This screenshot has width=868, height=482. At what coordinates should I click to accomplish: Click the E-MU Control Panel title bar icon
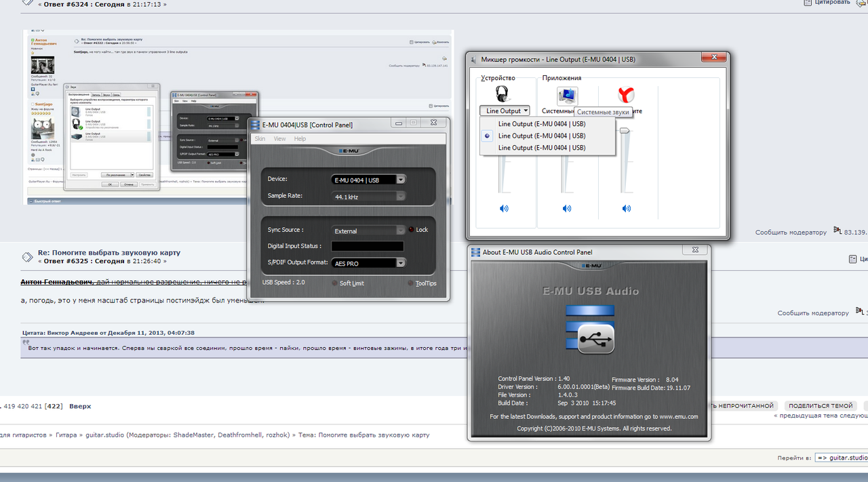coord(256,124)
